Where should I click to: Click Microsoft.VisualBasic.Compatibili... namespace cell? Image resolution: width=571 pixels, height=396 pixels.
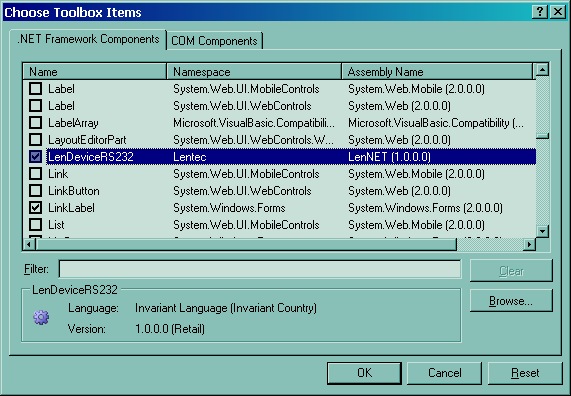click(x=254, y=123)
